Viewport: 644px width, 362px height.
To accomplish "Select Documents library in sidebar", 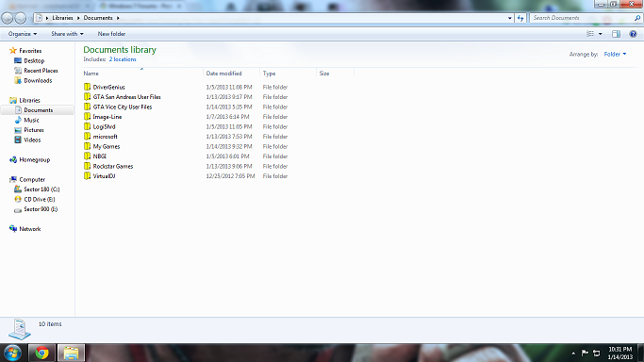I will coord(38,110).
